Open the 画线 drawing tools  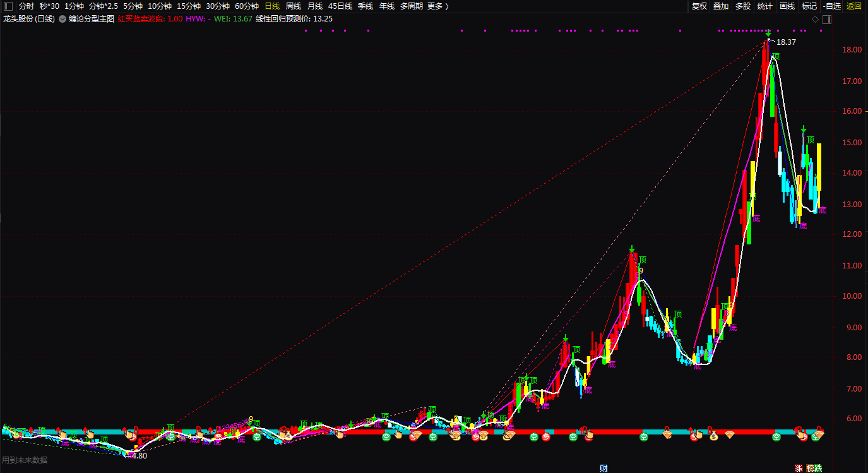(x=787, y=6)
